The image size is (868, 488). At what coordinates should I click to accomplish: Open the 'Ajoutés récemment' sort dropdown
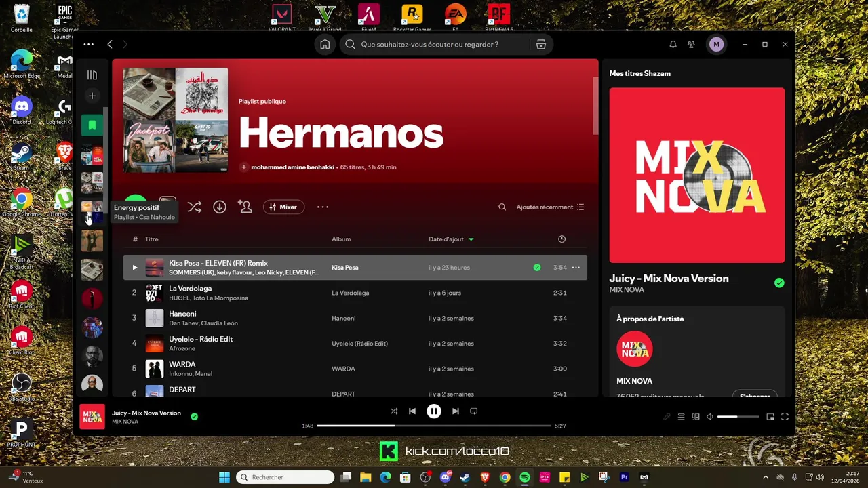coord(550,207)
